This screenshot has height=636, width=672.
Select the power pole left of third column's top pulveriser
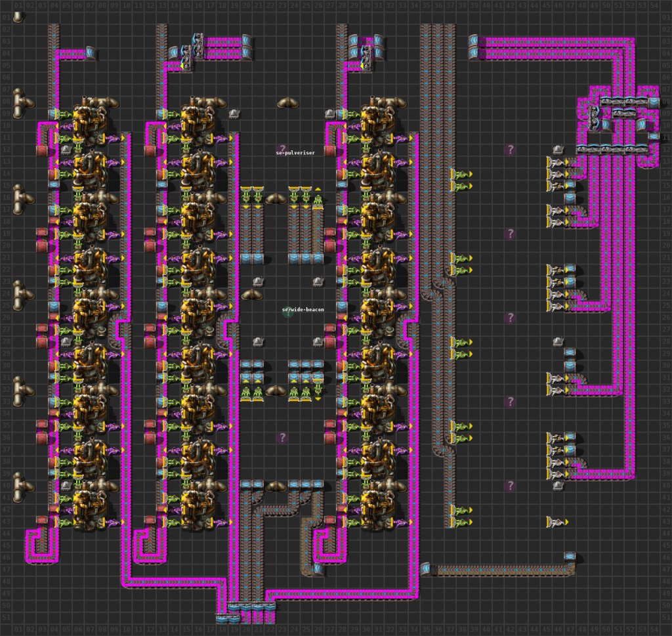(x=329, y=114)
